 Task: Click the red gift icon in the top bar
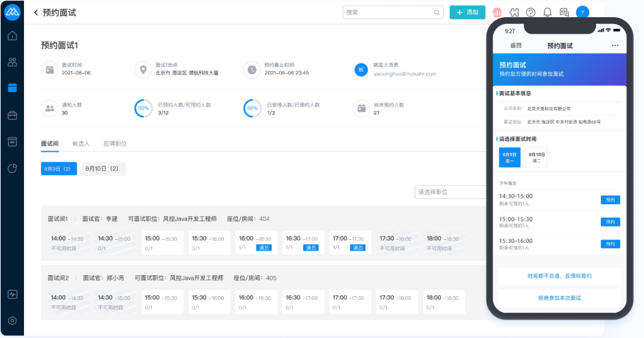[497, 12]
